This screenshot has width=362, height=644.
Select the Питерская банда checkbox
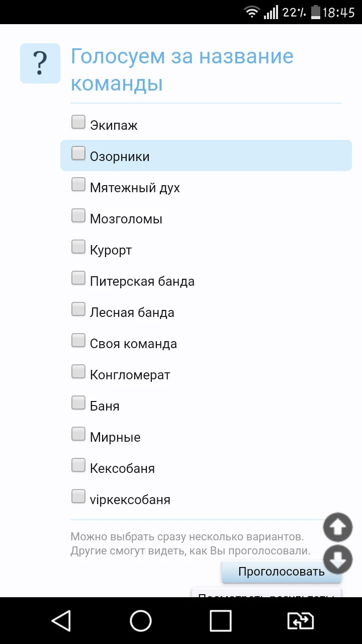tap(78, 278)
